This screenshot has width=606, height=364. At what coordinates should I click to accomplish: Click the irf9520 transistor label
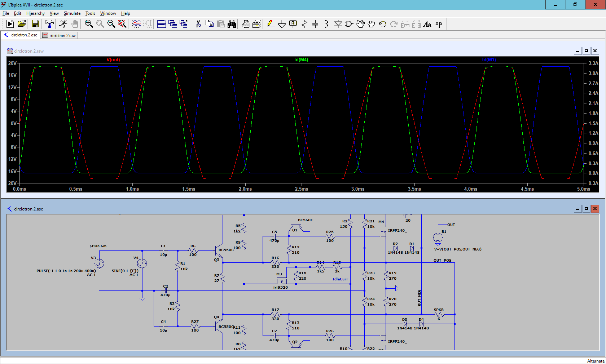280,288
